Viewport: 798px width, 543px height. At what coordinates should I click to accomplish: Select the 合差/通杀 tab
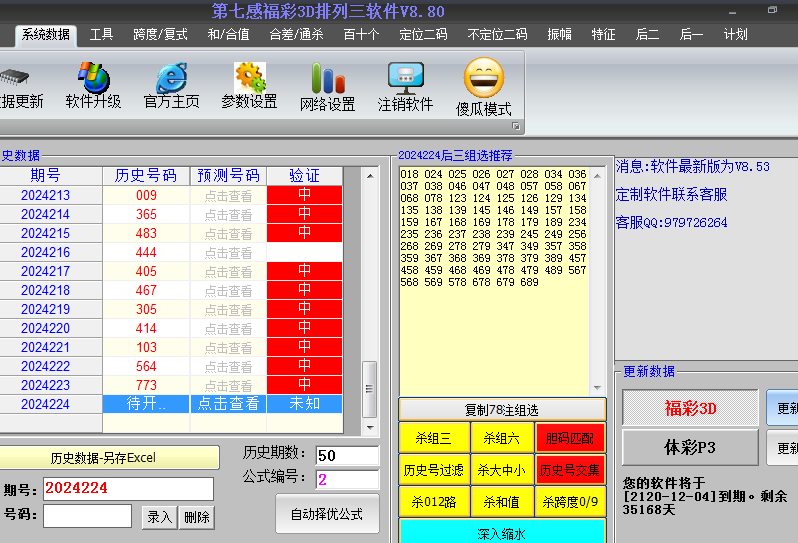click(296, 35)
